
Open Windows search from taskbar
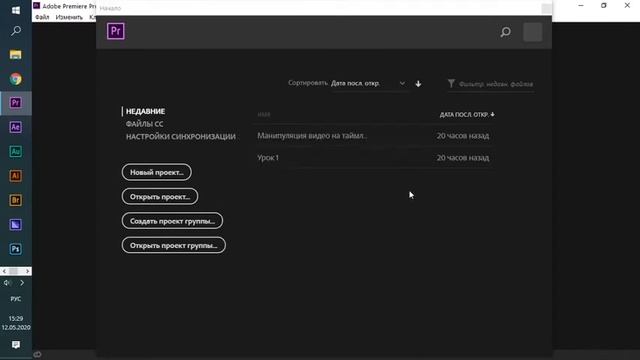pyautogui.click(x=16, y=31)
